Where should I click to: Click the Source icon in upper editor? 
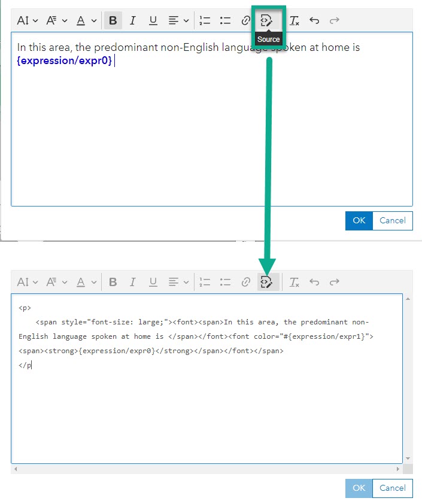point(266,20)
